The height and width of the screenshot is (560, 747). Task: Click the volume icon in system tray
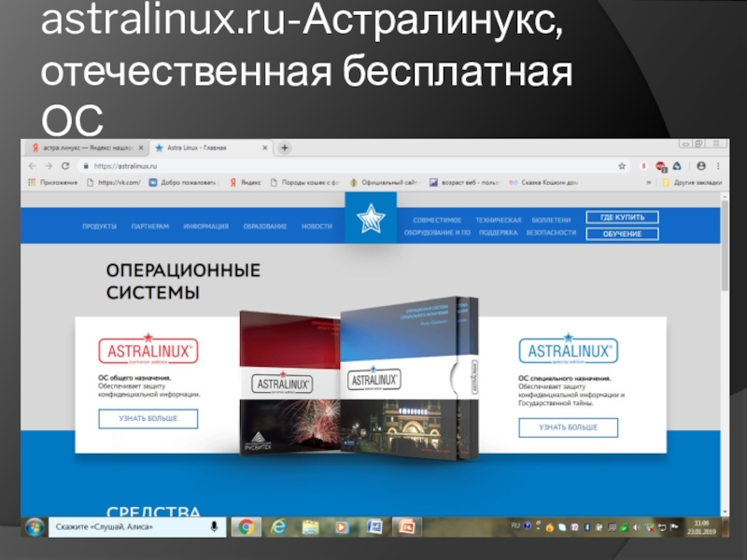click(637, 527)
